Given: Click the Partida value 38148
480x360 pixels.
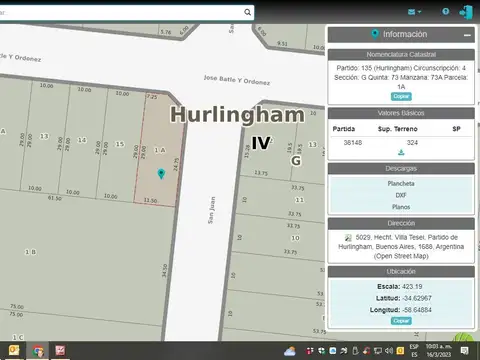Looking at the screenshot, I should [353, 143].
